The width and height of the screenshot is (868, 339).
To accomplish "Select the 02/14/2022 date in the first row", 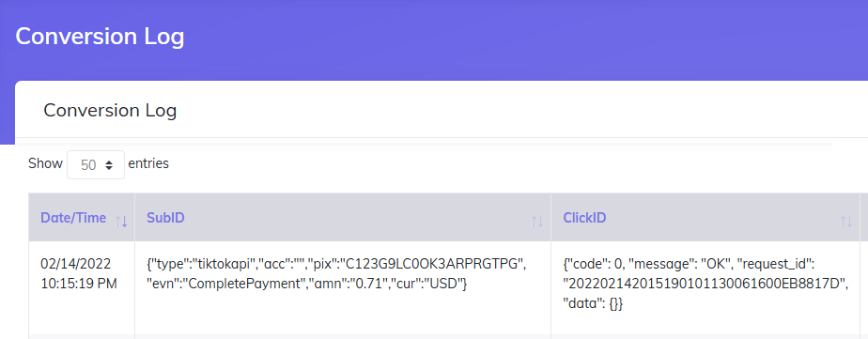I will pyautogui.click(x=76, y=263).
